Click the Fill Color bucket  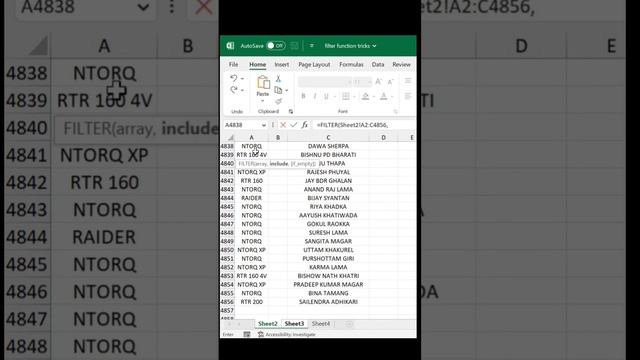[365, 96]
